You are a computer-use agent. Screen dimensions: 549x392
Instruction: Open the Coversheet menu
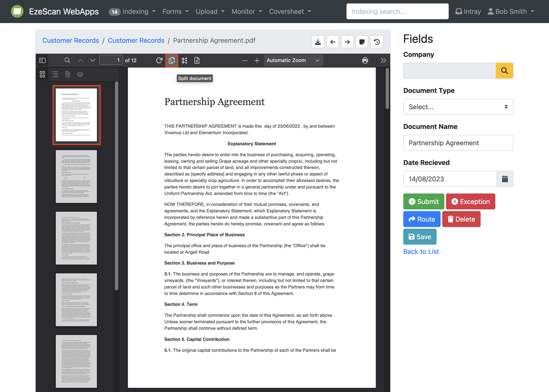coord(290,12)
